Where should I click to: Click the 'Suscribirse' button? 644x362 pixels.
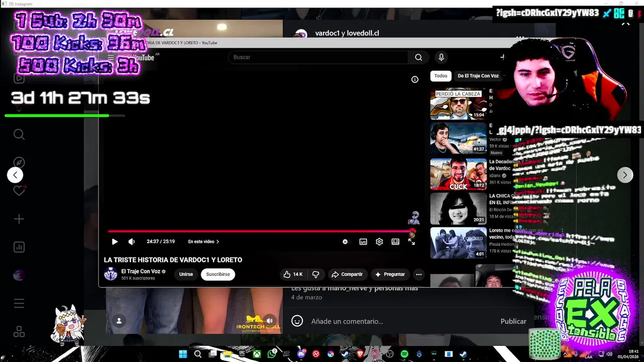pyautogui.click(x=218, y=275)
